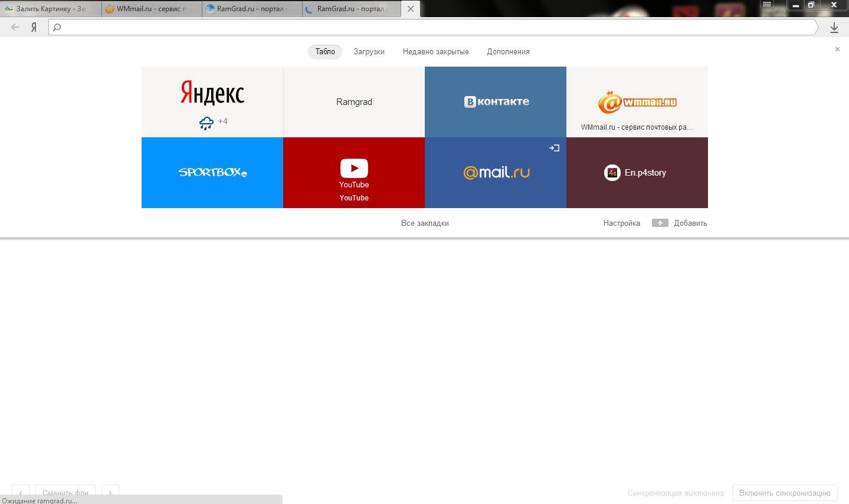The height and width of the screenshot is (504, 849).
Task: Click the login icon on the mail.ru tile
Action: [x=554, y=148]
